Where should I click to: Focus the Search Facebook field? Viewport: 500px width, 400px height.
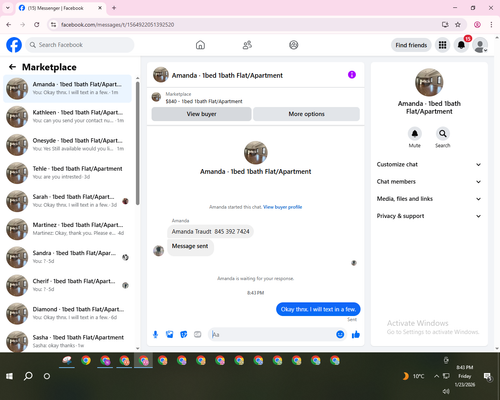[x=80, y=45]
